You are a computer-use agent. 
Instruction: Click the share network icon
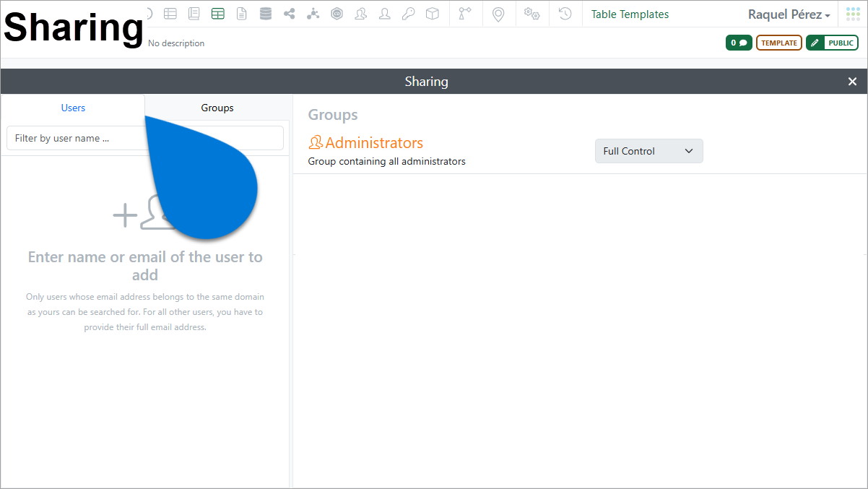tap(289, 14)
